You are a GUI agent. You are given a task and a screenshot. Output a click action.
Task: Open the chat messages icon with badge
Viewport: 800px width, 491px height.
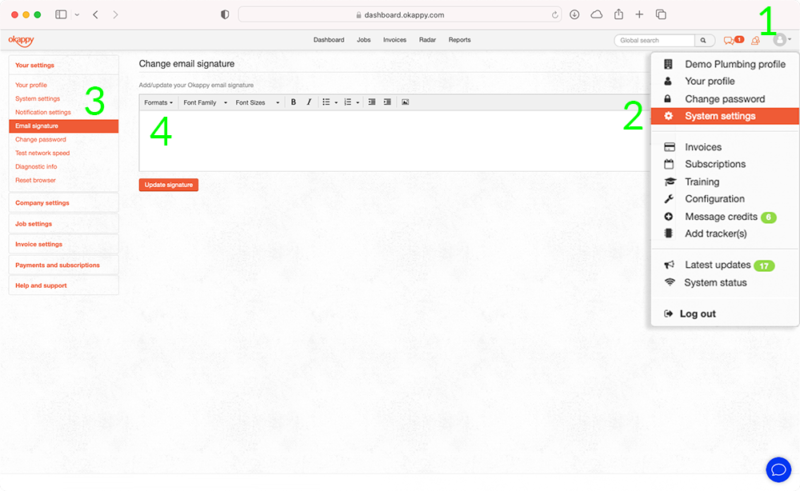[730, 40]
